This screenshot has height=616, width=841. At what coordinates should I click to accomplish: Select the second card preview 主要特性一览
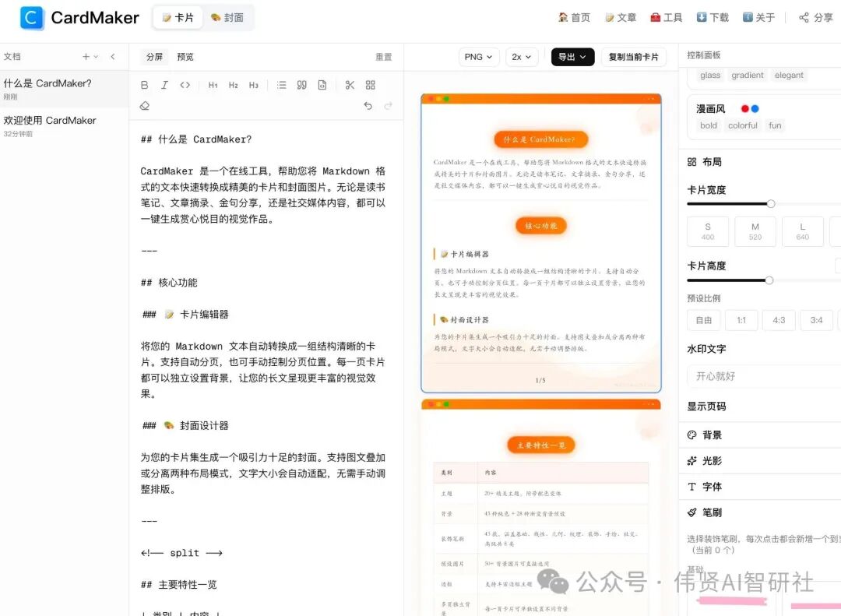coord(541,508)
